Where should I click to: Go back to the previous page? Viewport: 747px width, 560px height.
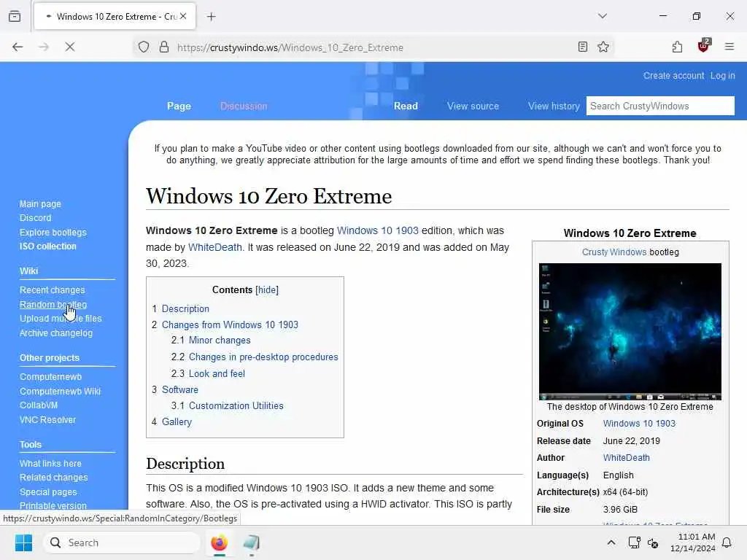[x=18, y=47]
